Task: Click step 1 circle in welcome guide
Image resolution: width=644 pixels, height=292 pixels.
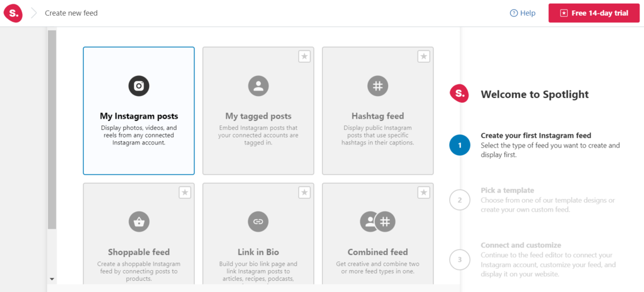Action: pyautogui.click(x=460, y=145)
